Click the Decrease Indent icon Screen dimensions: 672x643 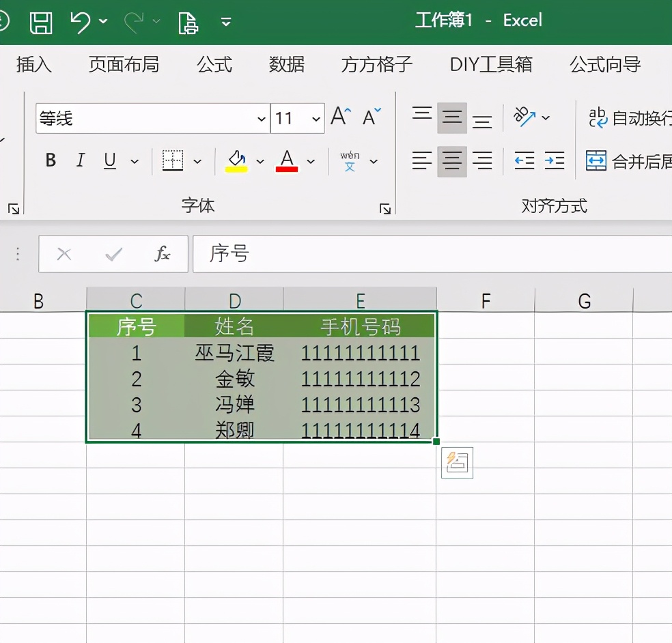[x=524, y=161]
